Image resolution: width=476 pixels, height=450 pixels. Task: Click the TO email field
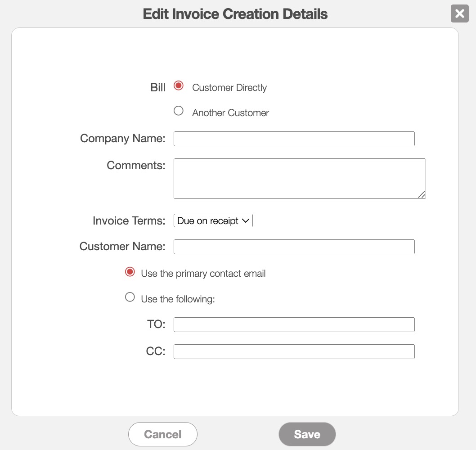[x=294, y=325]
